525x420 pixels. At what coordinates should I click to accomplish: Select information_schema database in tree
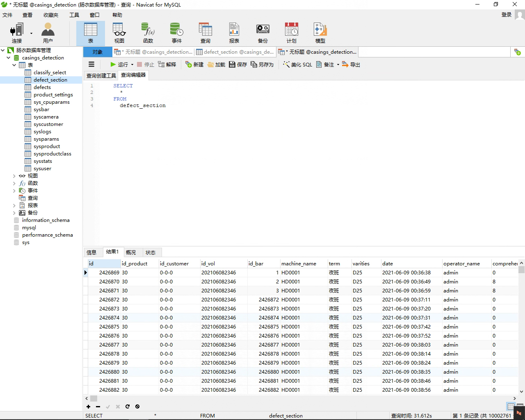(46, 220)
